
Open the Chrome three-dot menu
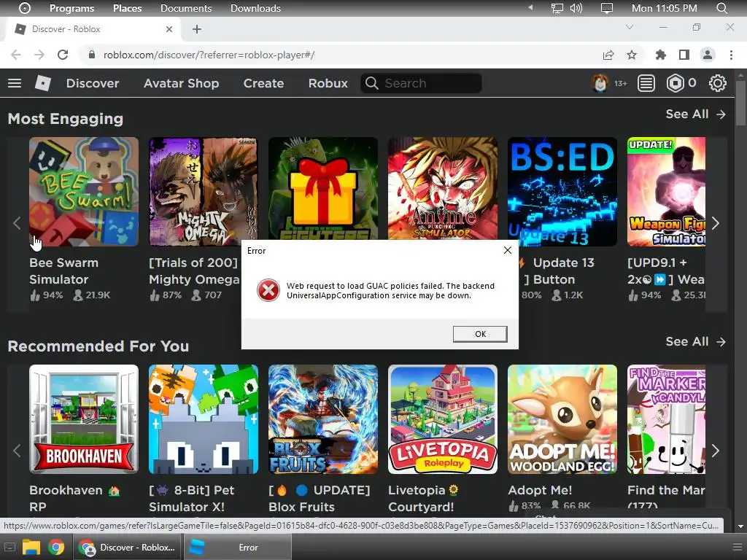point(731,55)
